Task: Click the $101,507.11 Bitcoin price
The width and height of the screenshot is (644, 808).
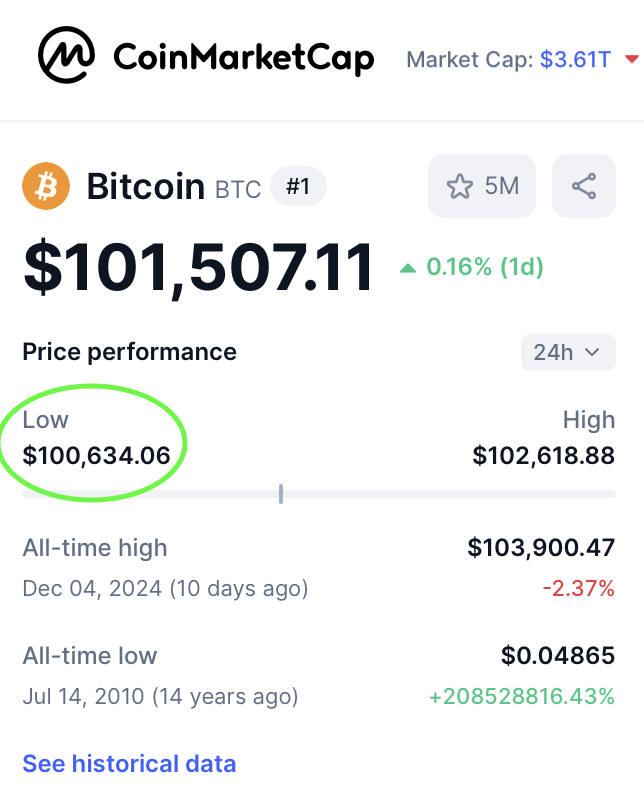Action: [x=198, y=268]
